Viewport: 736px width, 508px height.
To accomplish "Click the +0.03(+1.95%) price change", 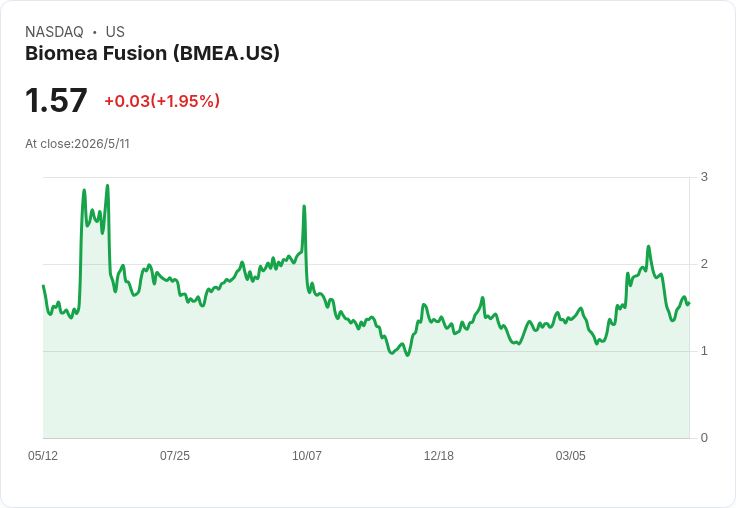I will tap(162, 101).
